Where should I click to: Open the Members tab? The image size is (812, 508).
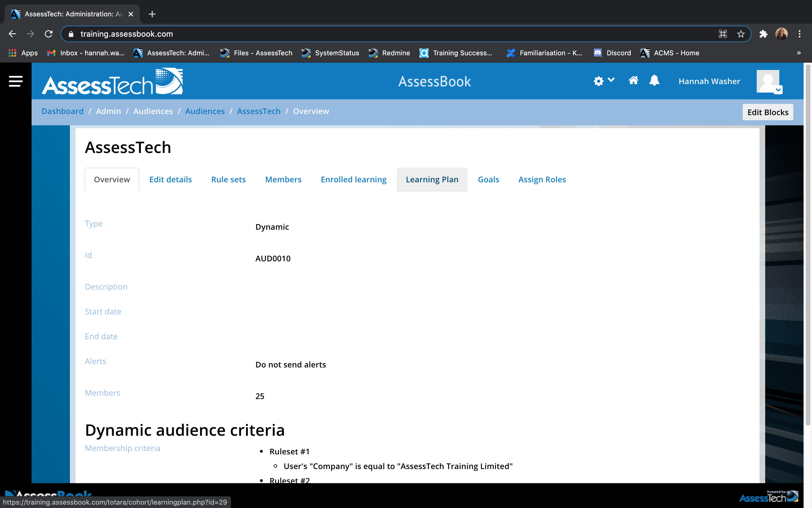283,179
